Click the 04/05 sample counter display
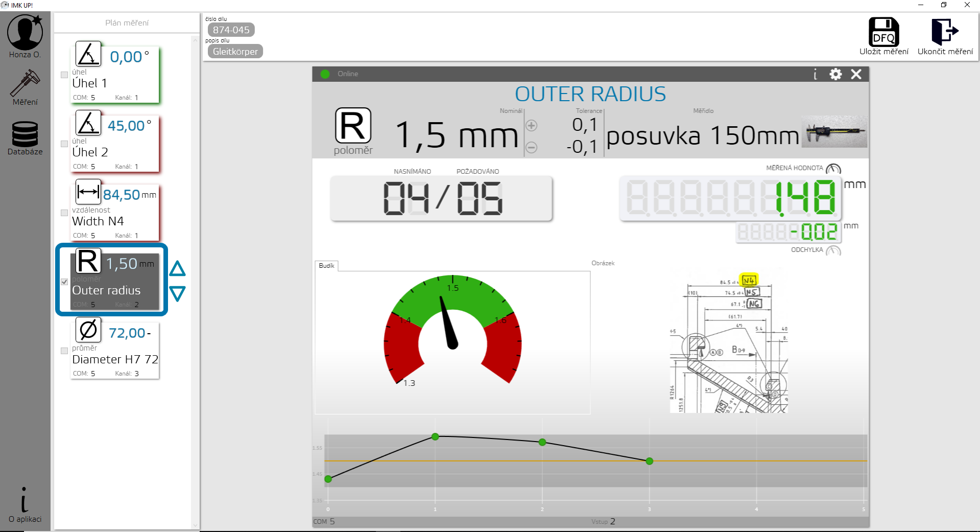 click(x=442, y=198)
